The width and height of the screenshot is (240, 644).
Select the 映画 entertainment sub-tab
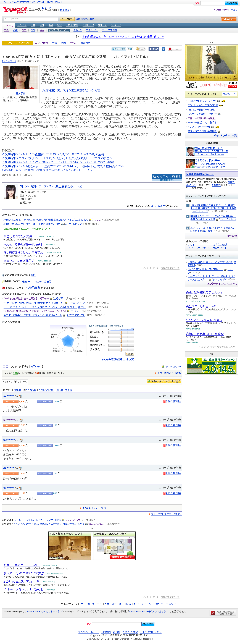[64, 43]
